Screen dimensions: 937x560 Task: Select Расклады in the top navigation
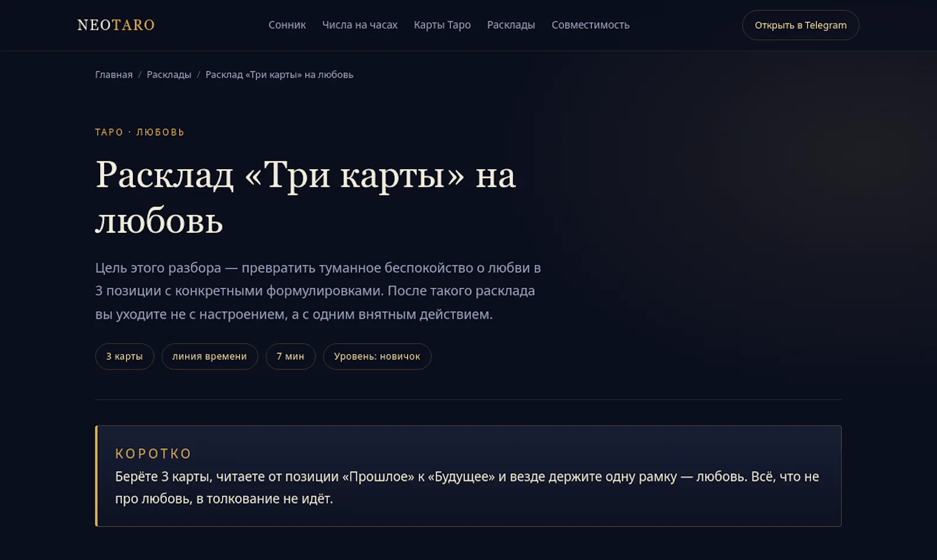coord(511,25)
